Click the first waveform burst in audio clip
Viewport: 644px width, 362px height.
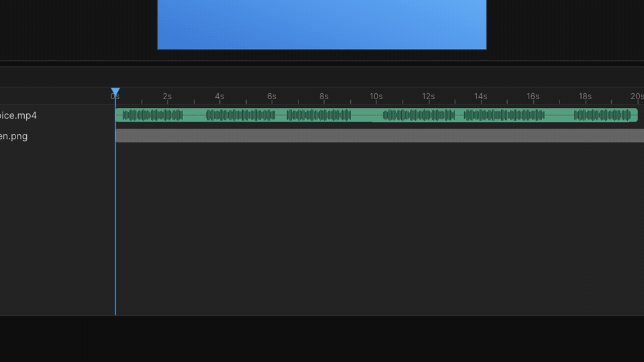point(152,115)
